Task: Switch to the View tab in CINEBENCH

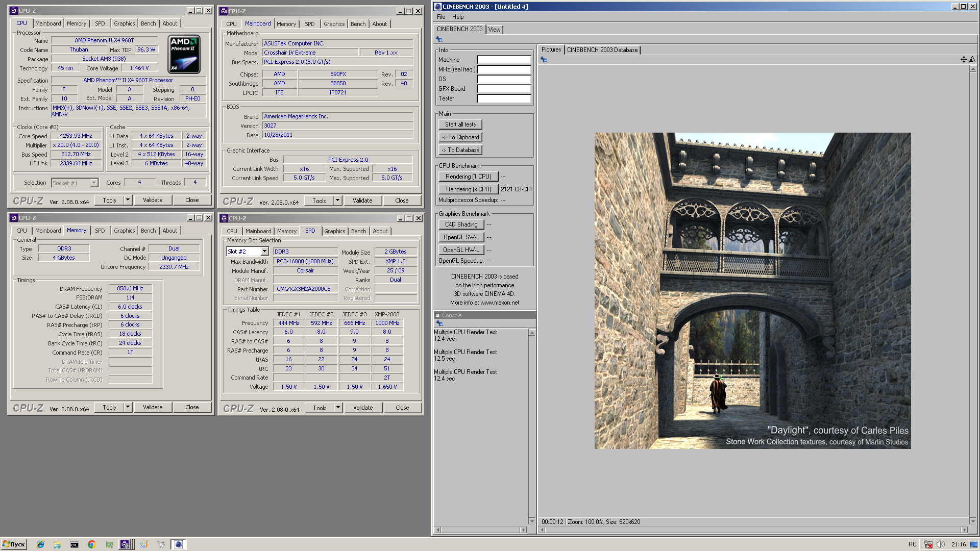Action: (495, 30)
